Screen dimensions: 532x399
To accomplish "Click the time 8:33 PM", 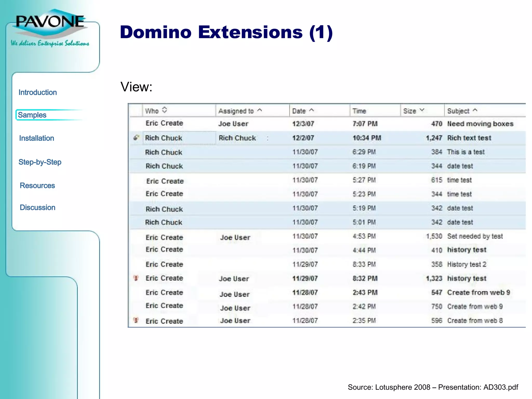I will tap(364, 264).
